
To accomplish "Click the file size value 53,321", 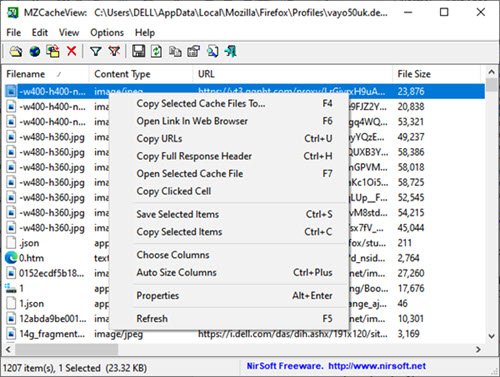I will [x=411, y=122].
